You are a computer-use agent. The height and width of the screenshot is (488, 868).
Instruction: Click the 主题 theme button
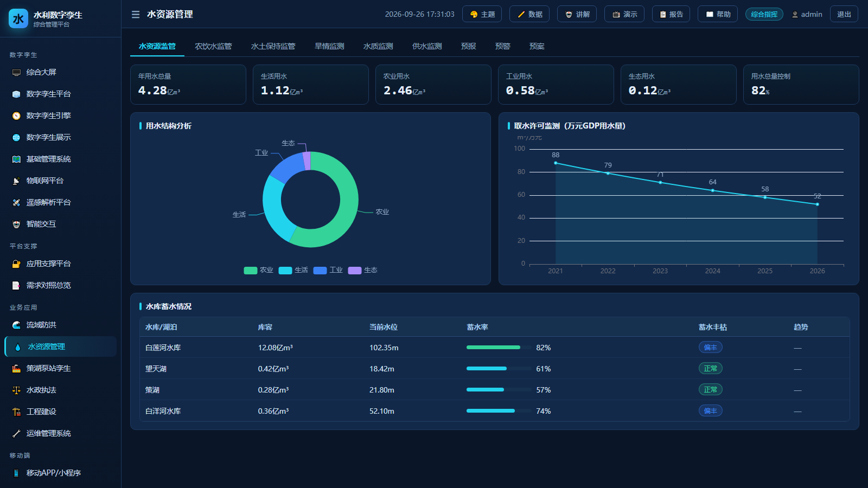482,14
